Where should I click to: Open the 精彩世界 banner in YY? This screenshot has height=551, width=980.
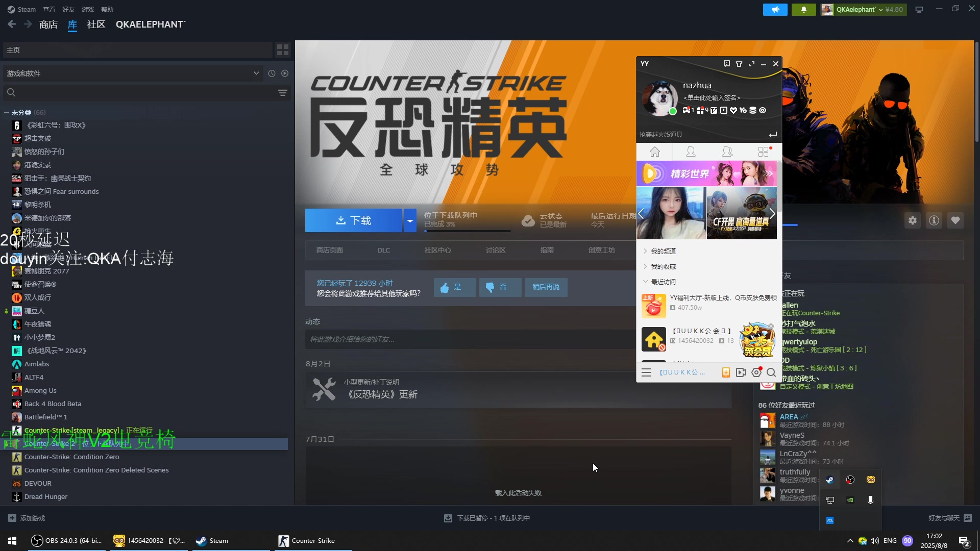pos(706,173)
